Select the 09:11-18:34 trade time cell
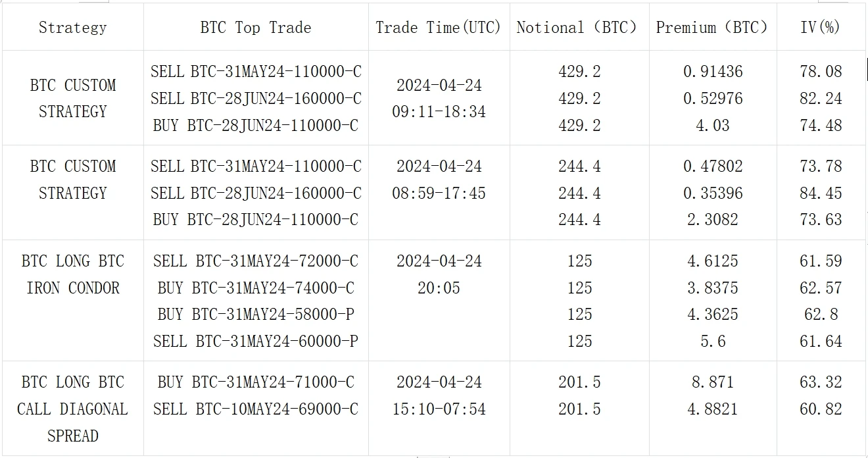This screenshot has height=458, width=868. click(x=439, y=112)
